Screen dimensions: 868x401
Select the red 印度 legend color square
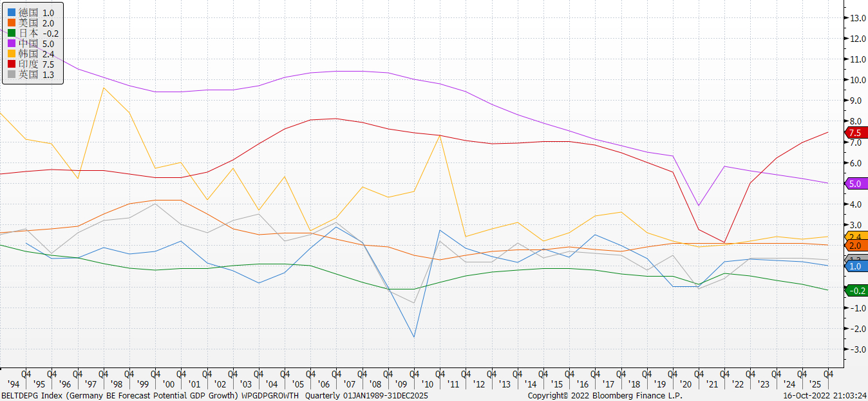[11, 64]
